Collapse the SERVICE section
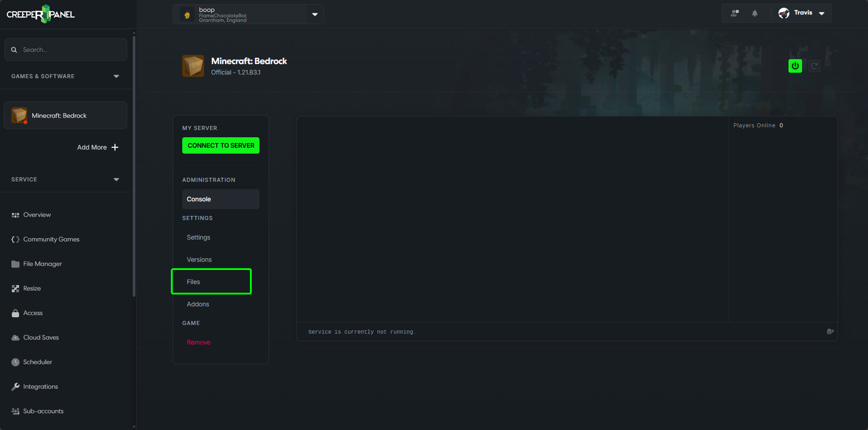 point(116,179)
